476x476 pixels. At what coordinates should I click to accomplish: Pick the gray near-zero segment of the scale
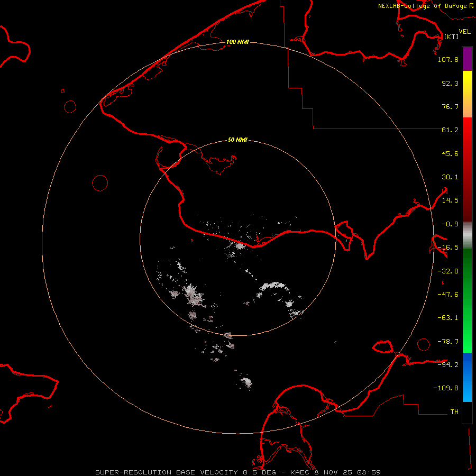[467, 235]
